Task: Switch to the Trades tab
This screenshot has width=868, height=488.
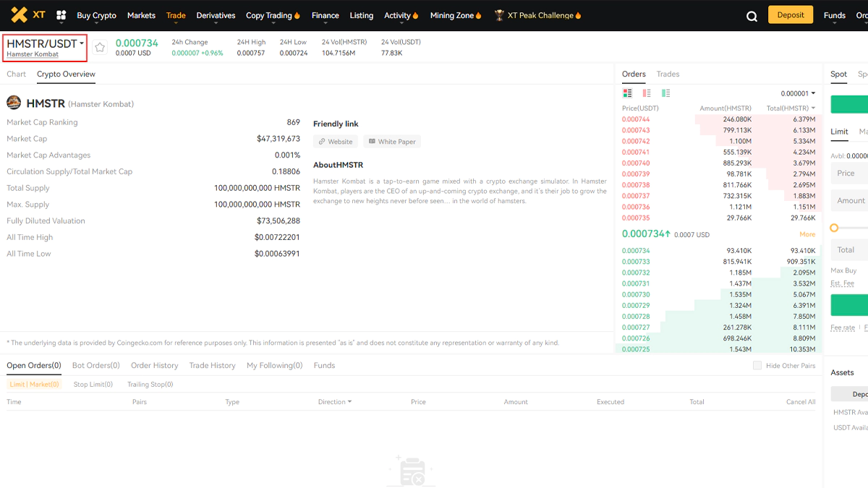Action: click(668, 74)
